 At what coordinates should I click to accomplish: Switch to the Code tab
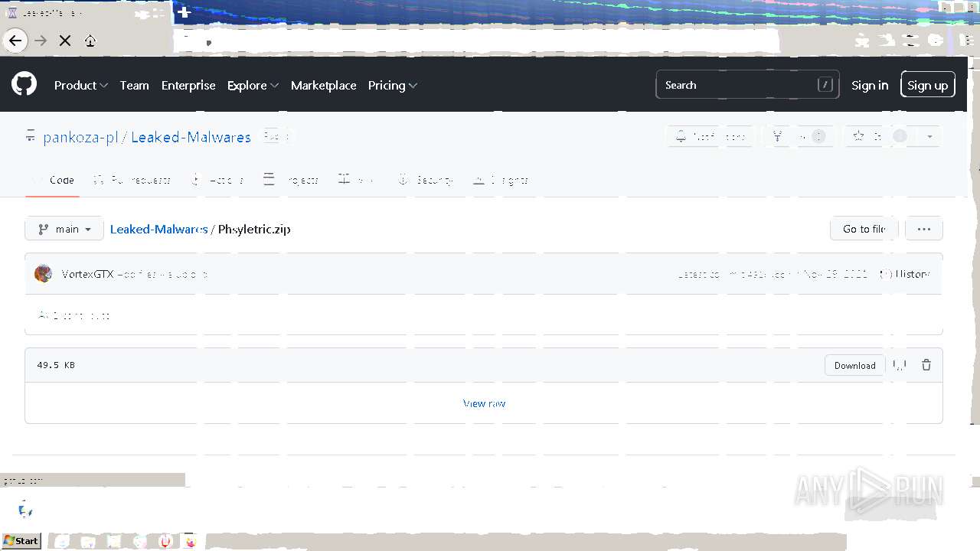(x=52, y=180)
